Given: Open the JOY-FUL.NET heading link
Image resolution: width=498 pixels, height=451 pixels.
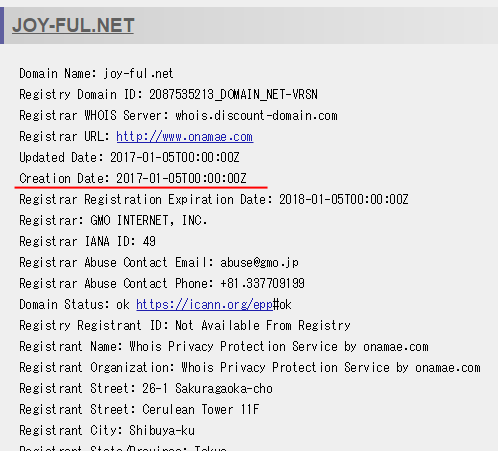Looking at the screenshot, I should click(x=73, y=25).
